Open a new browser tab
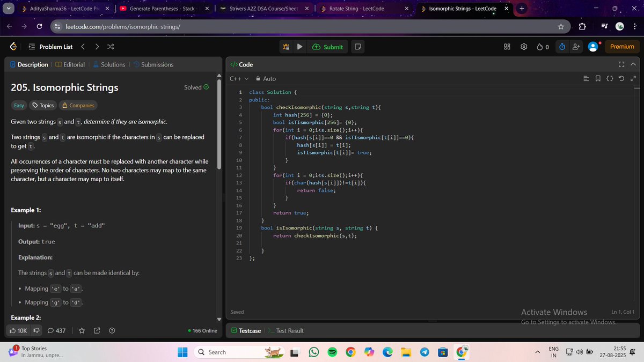644x362 pixels. click(x=522, y=9)
